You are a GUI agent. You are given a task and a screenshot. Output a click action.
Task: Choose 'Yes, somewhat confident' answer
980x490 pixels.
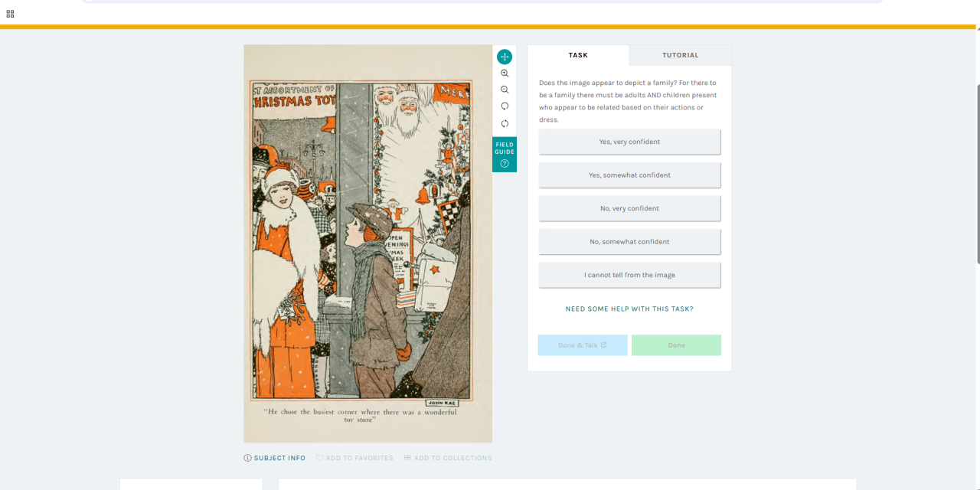tap(629, 175)
